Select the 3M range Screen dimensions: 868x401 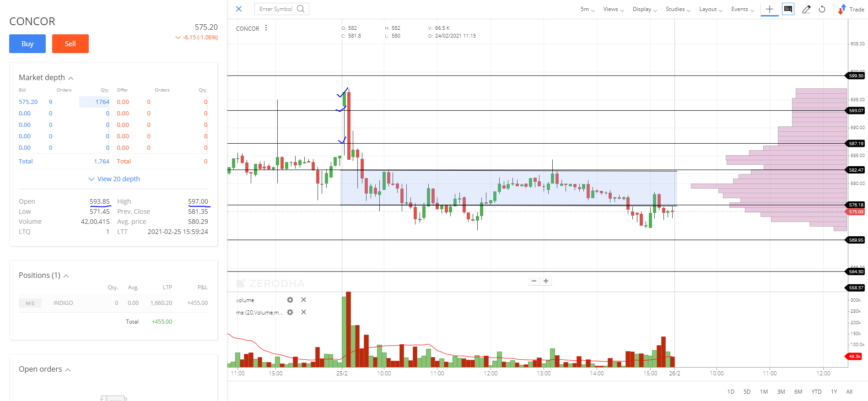[x=781, y=391]
